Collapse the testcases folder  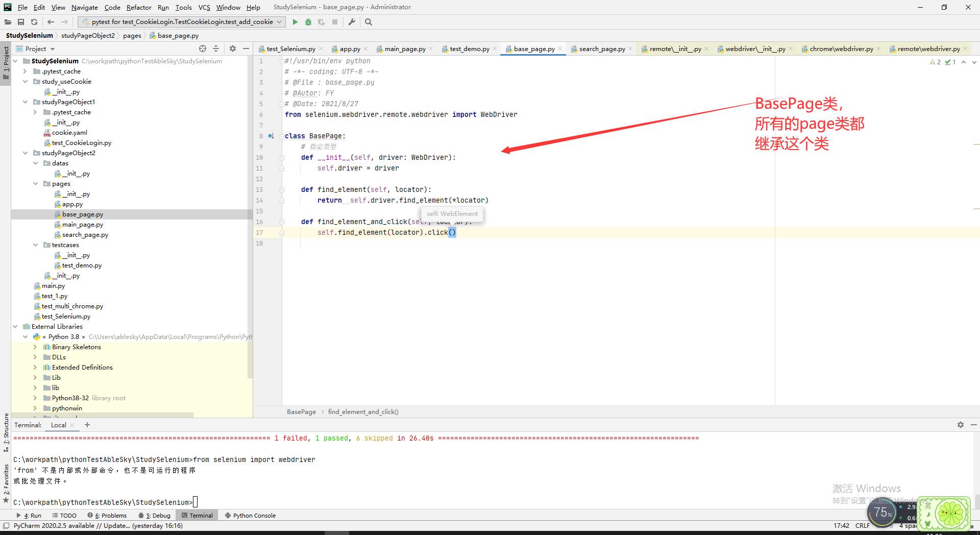pos(35,245)
